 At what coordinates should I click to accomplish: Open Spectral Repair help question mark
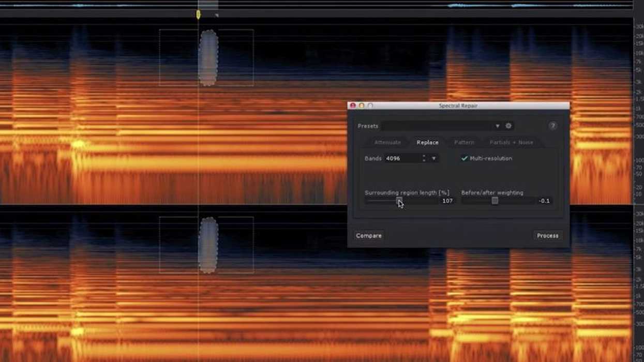pyautogui.click(x=552, y=126)
